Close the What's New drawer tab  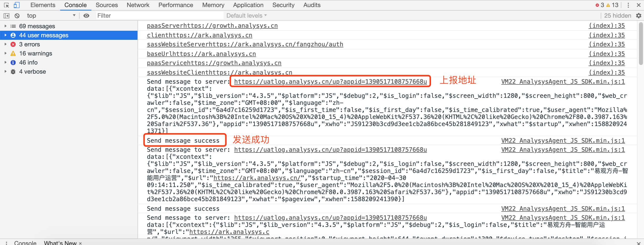coord(80,243)
